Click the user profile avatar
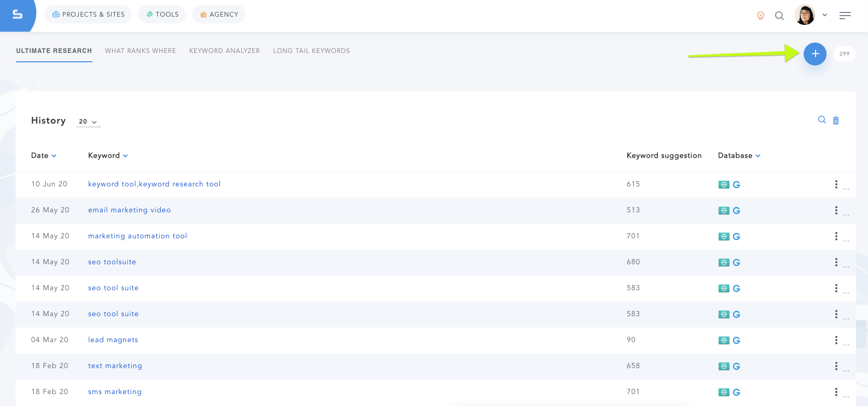 [805, 15]
